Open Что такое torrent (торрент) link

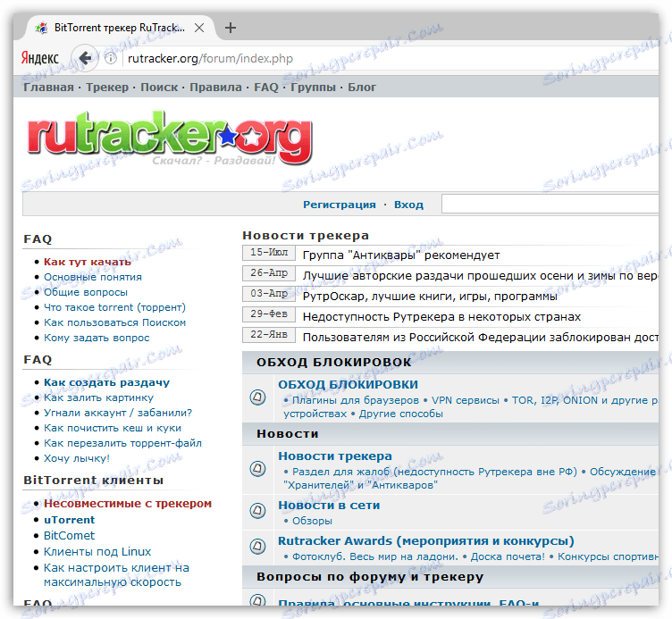[114, 307]
